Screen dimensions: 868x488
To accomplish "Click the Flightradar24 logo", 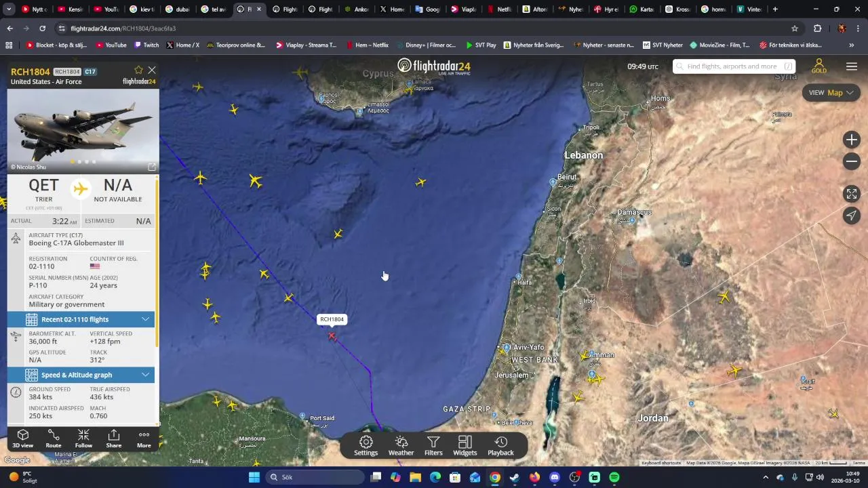I will click(x=434, y=66).
